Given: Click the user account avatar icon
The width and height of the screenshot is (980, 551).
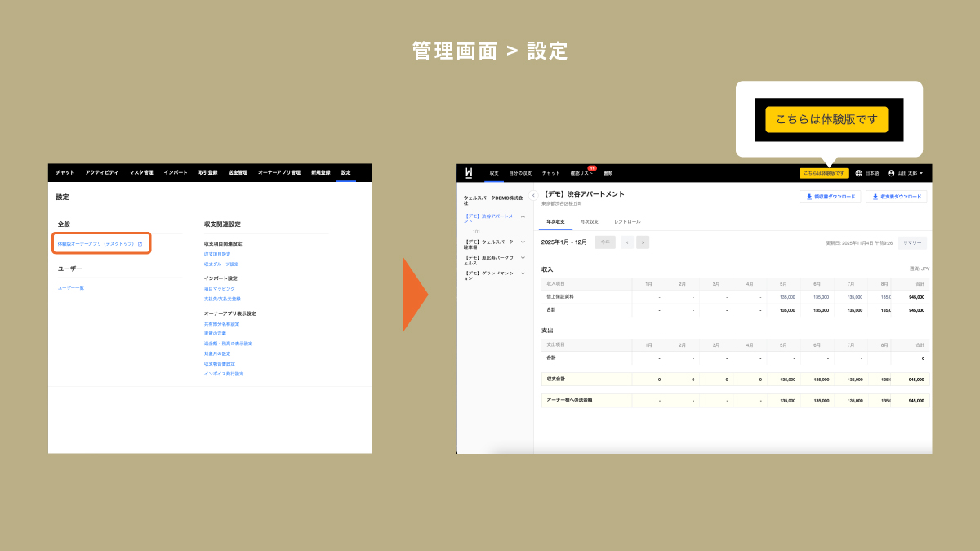Looking at the screenshot, I should (891, 173).
